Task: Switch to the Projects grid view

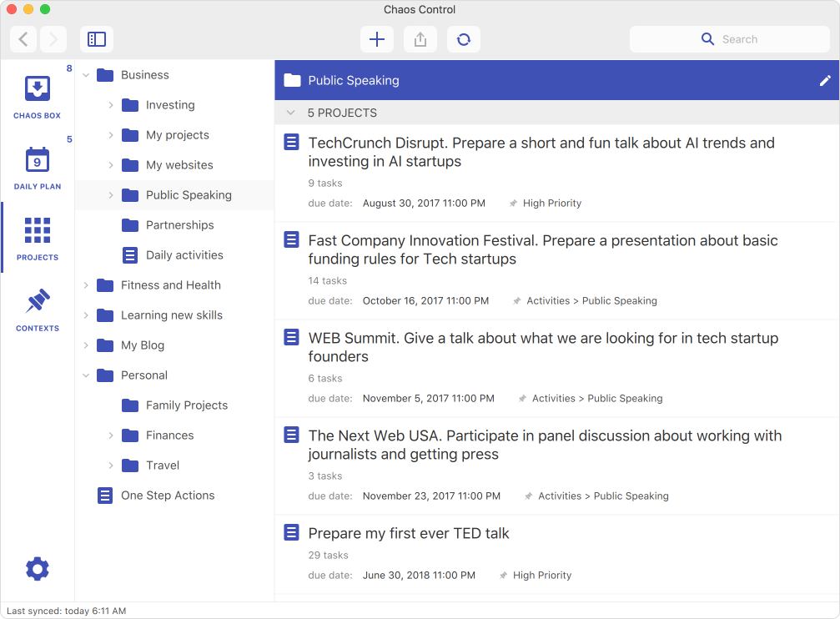Action: (37, 238)
